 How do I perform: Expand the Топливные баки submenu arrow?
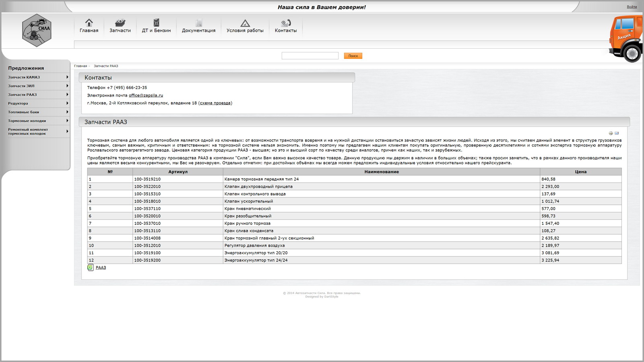67,112
